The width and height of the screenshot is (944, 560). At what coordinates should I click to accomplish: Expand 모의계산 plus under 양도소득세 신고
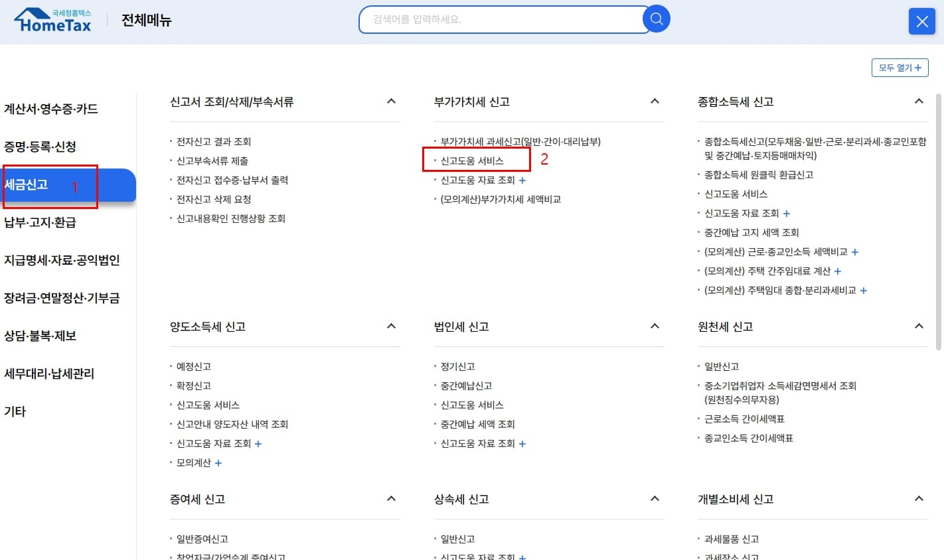(218, 462)
